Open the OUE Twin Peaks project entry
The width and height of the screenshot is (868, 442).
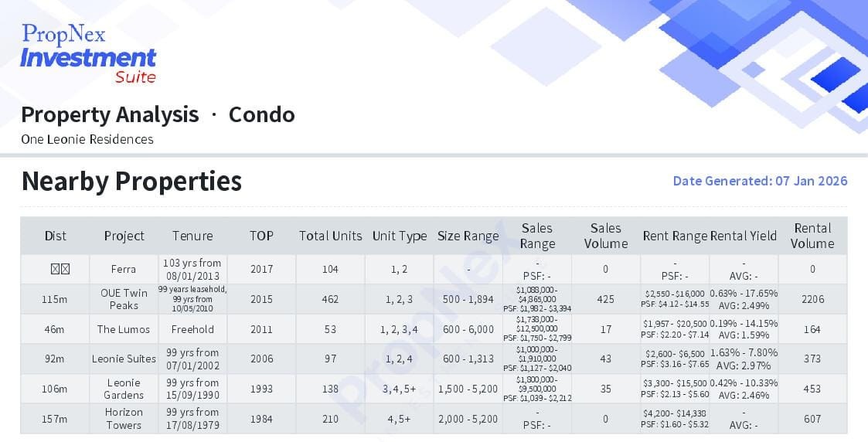click(124, 299)
